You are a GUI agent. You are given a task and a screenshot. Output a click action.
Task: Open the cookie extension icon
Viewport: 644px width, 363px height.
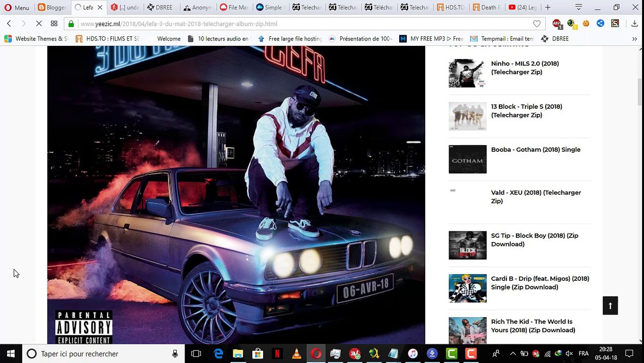click(586, 23)
